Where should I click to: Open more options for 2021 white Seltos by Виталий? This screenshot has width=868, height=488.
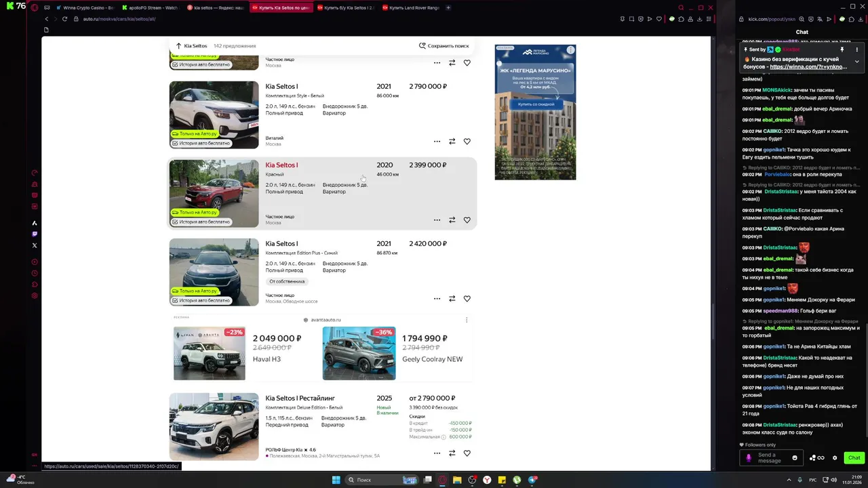click(x=437, y=142)
